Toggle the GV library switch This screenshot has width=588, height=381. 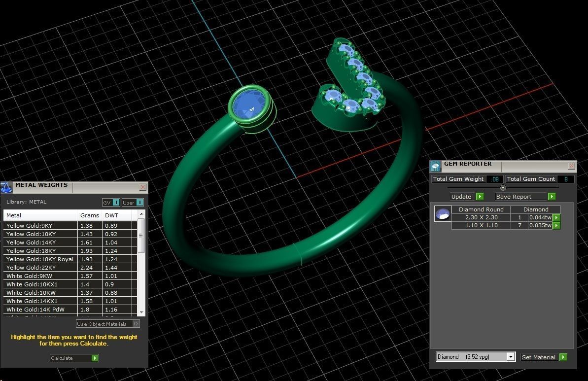(x=116, y=203)
